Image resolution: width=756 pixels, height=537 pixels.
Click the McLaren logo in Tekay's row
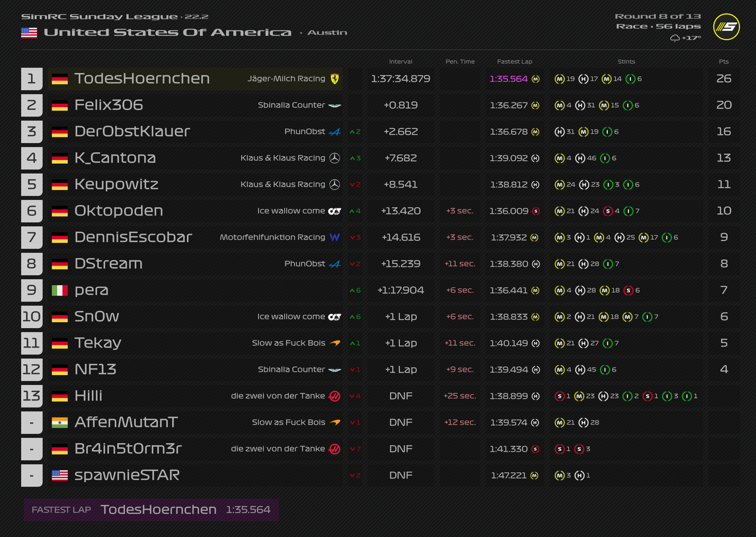pyautogui.click(x=335, y=343)
